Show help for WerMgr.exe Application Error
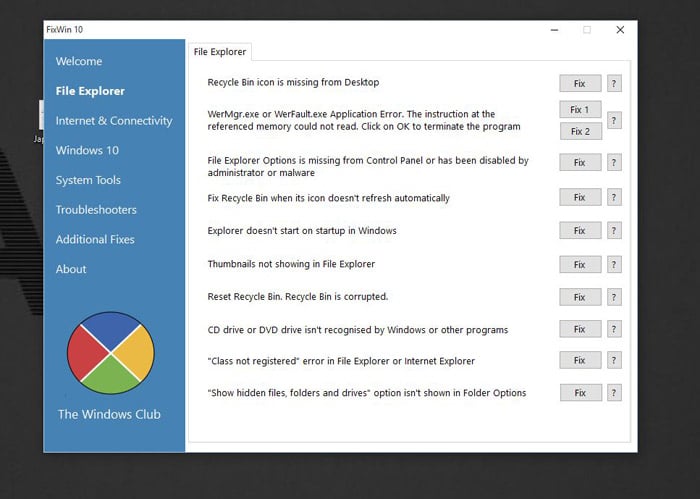The width and height of the screenshot is (700, 499). 614,121
